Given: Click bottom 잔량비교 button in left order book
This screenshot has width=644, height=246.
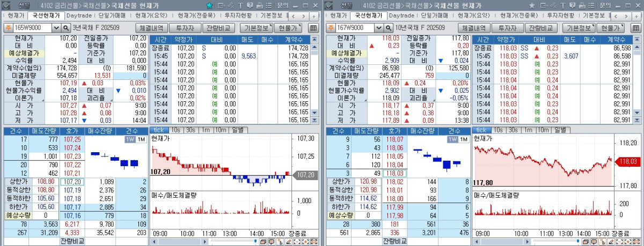Looking at the screenshot, I should [x=72, y=241].
